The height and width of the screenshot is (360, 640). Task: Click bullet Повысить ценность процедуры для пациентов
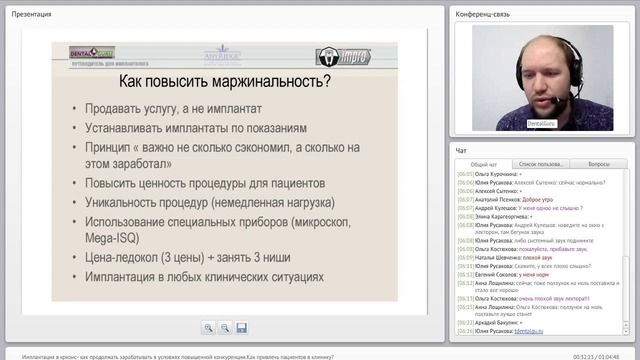pos(205,183)
